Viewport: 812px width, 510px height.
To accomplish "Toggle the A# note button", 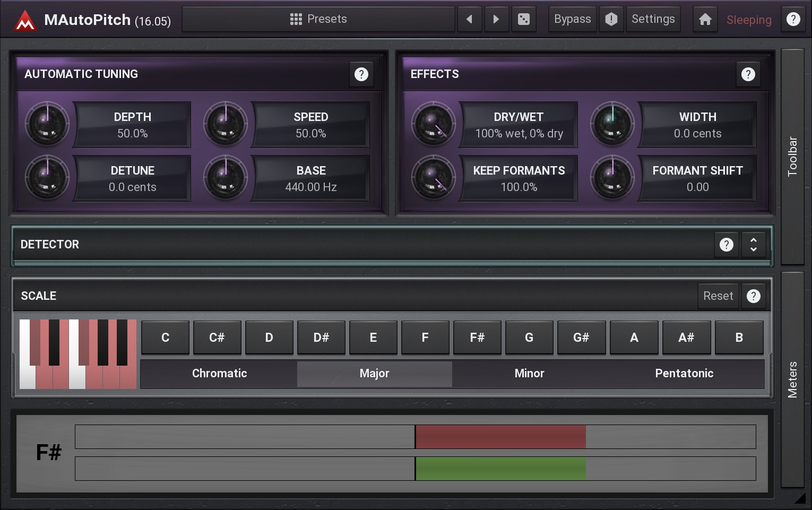I will pos(686,338).
